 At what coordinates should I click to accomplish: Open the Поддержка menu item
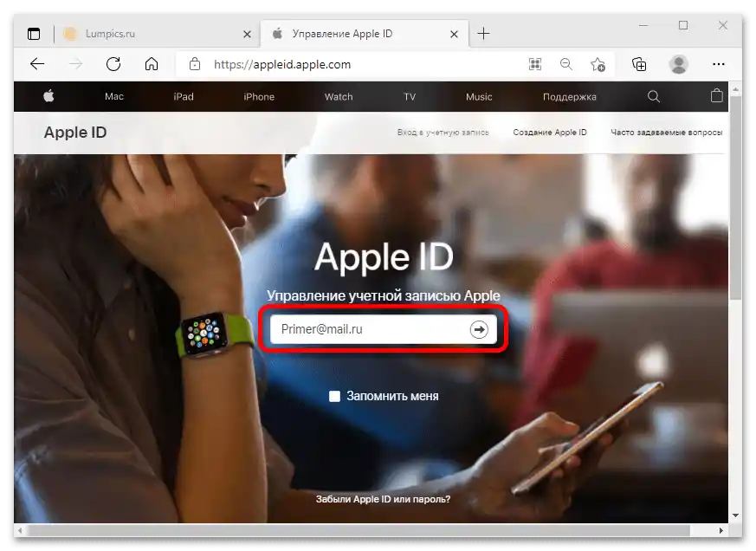point(570,96)
